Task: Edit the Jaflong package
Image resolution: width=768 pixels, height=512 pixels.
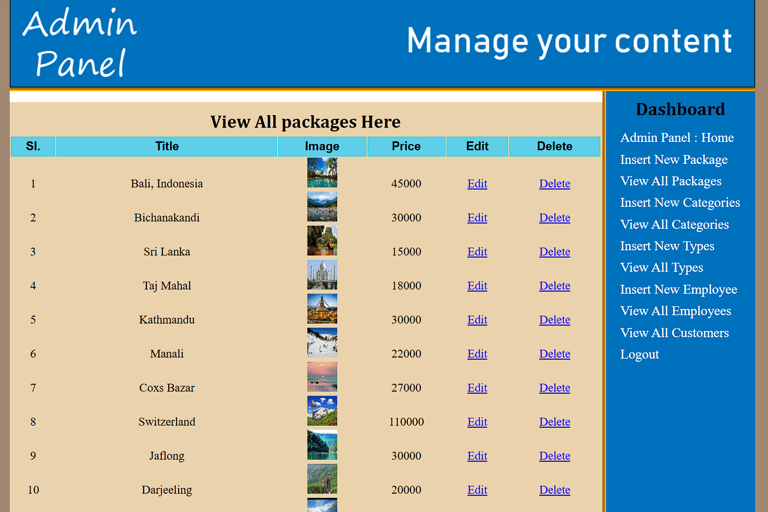Action: click(x=477, y=456)
